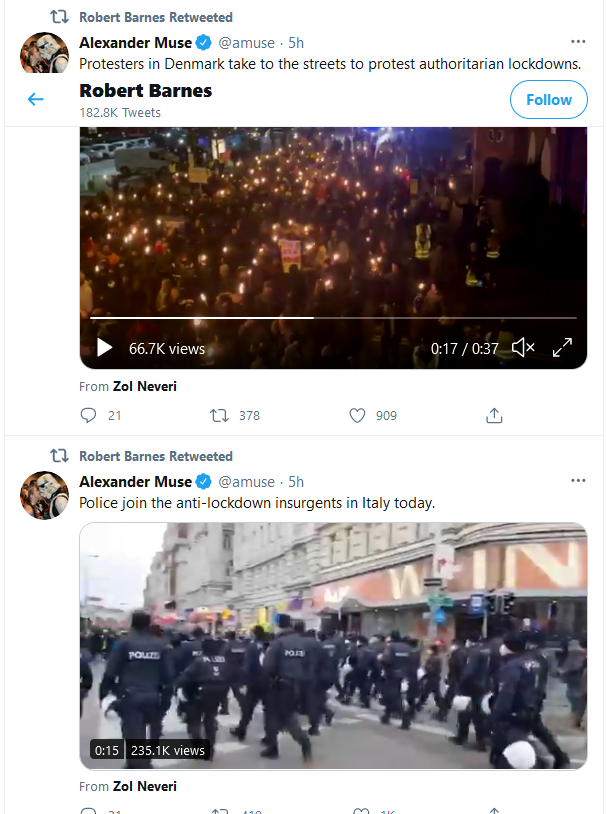
Task: Expand Denmark video to fullscreen
Action: [x=562, y=348]
